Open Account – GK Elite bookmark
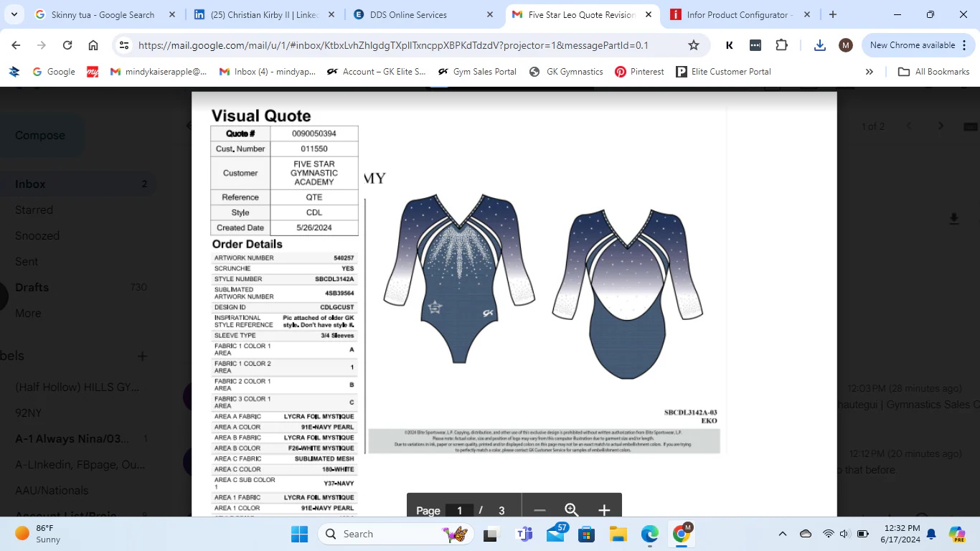This screenshot has height=551, width=980. pyautogui.click(x=376, y=72)
